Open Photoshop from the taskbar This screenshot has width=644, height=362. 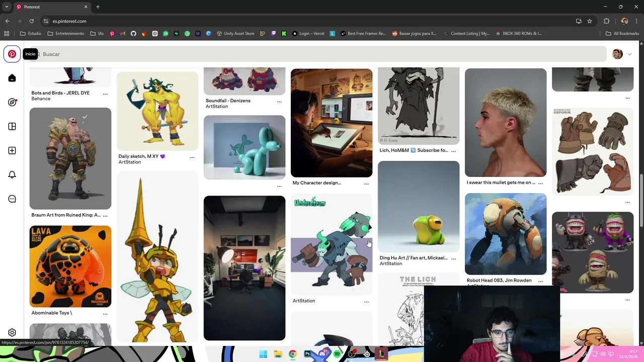click(x=307, y=354)
